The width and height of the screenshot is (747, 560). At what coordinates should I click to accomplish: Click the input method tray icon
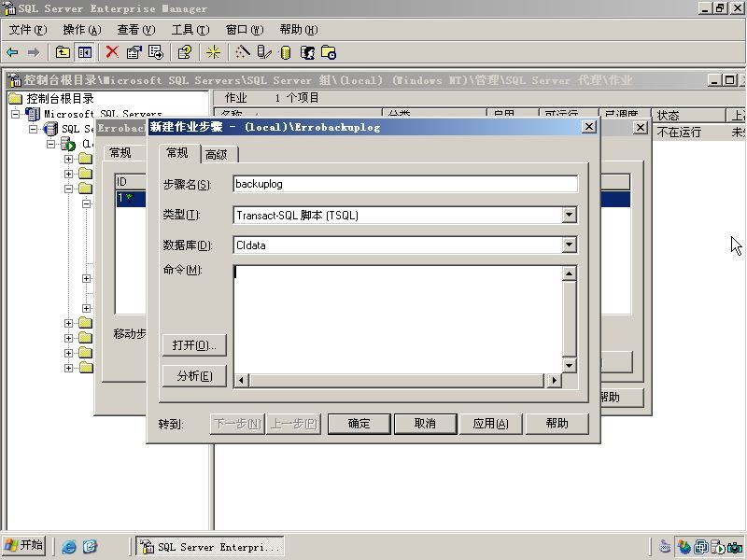tap(665, 546)
